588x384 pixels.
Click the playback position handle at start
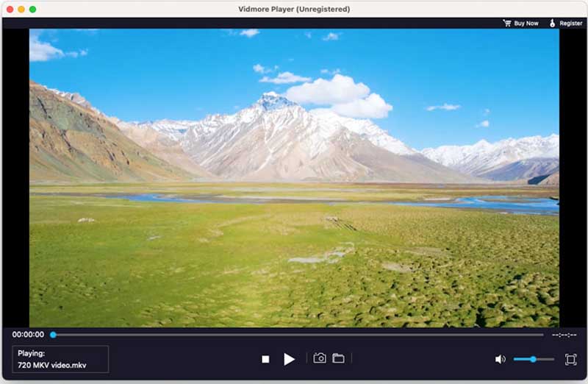tap(53, 335)
